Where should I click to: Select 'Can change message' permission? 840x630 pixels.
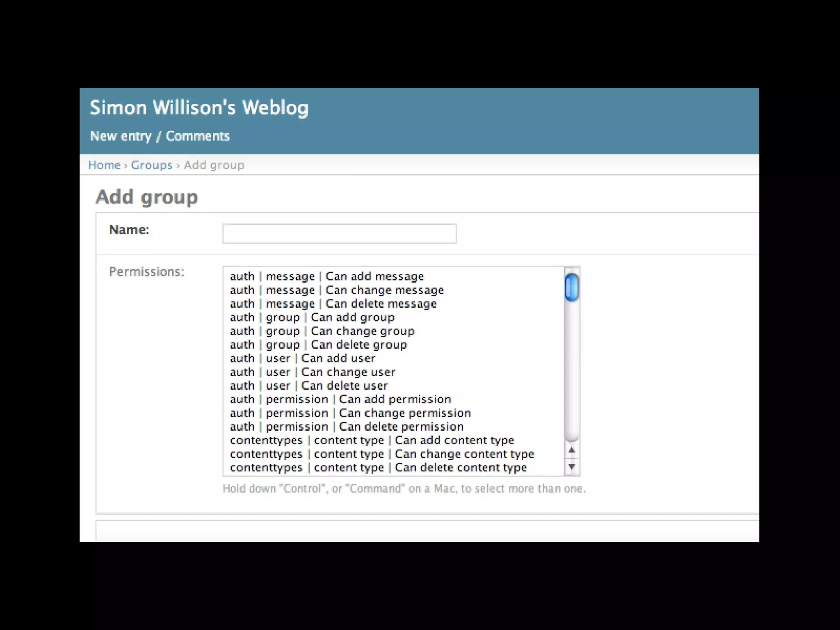pos(337,290)
